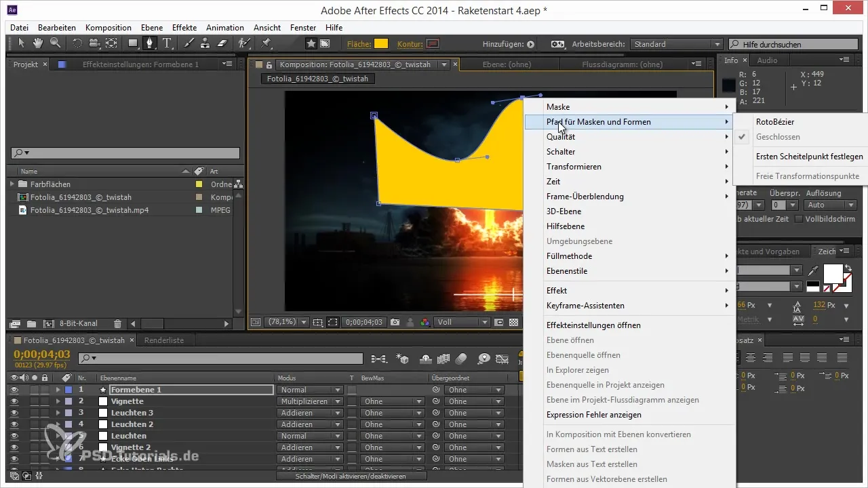Image resolution: width=868 pixels, height=488 pixels.
Task: Click the new composition icon in Project panel
Action: click(x=48, y=324)
